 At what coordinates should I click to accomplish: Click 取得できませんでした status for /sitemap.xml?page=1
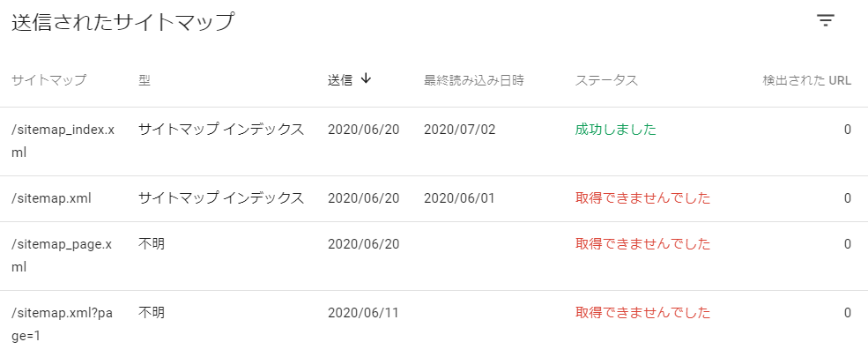pyautogui.click(x=642, y=313)
